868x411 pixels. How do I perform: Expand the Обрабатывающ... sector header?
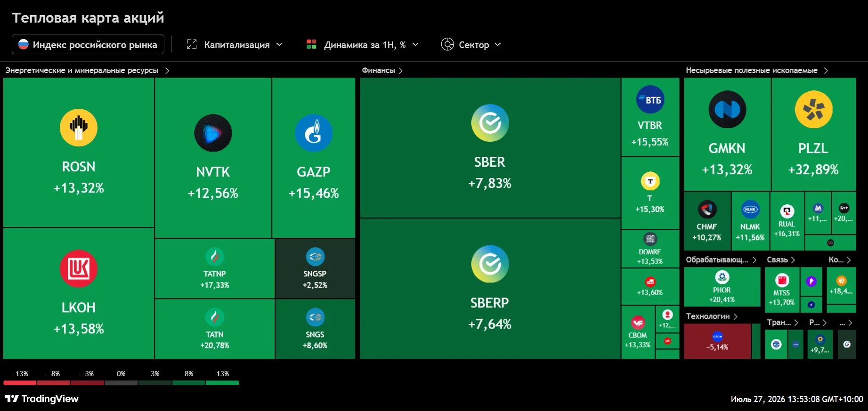(721, 260)
